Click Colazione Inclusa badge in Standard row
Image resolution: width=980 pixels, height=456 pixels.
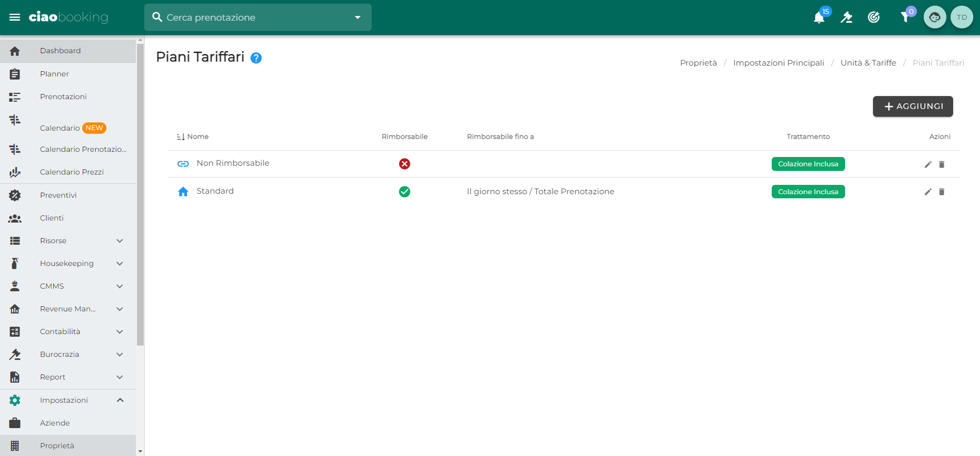pyautogui.click(x=808, y=192)
